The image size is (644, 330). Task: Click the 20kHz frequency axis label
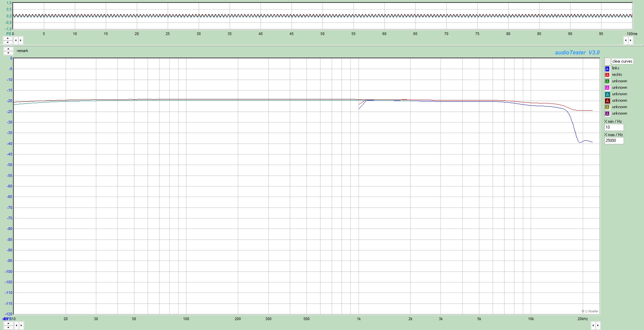pos(582,319)
